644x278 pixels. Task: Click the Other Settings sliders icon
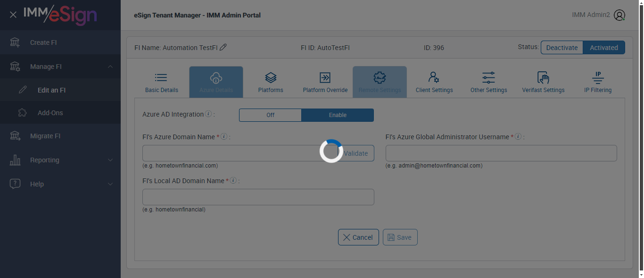click(x=488, y=77)
